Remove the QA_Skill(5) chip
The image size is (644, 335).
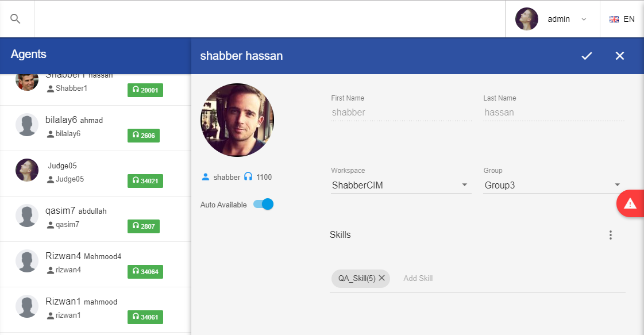pyautogui.click(x=381, y=278)
